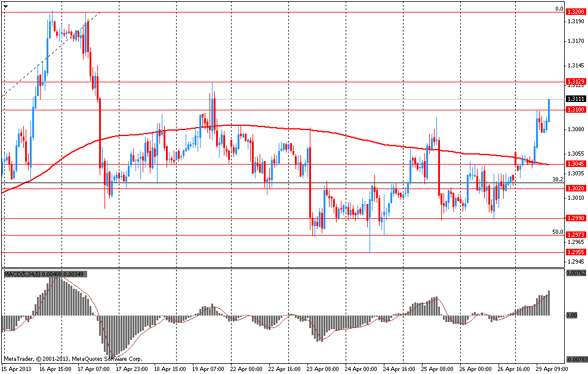
Task: Click the current price marker 1.3111
Action: pyautogui.click(x=575, y=99)
